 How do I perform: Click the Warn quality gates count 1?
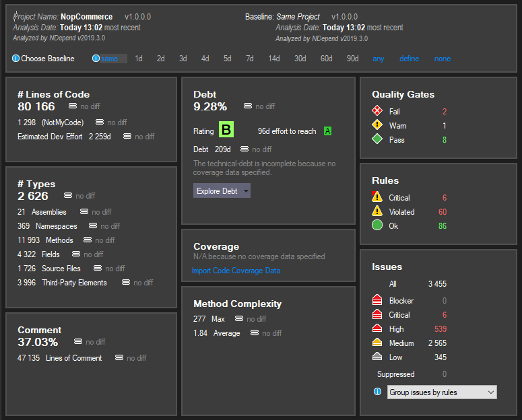point(445,126)
